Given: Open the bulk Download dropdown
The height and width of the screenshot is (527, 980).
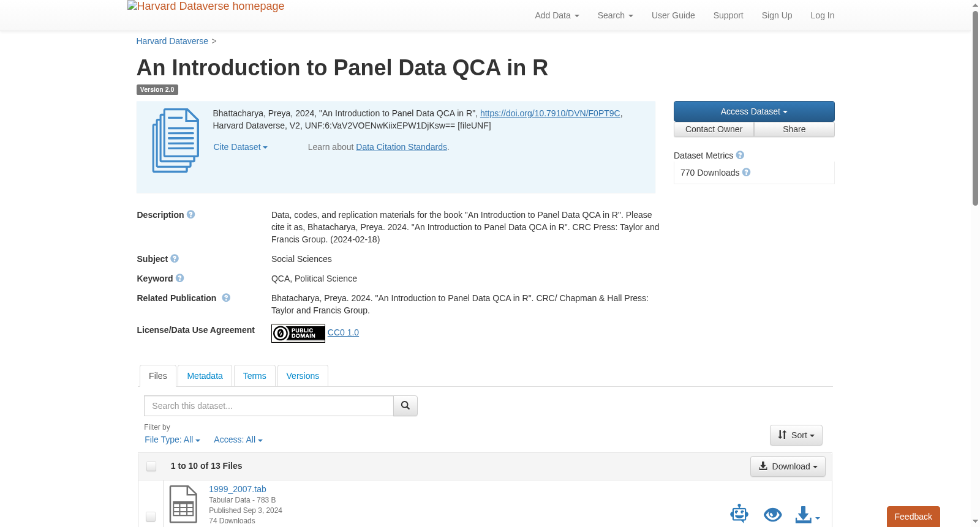Looking at the screenshot, I should (788, 466).
